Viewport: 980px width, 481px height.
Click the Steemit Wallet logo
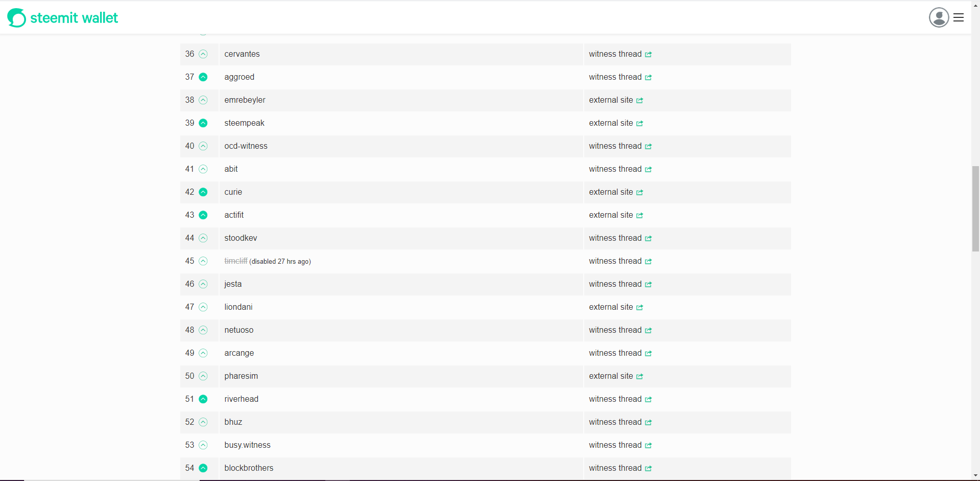[x=62, y=18]
